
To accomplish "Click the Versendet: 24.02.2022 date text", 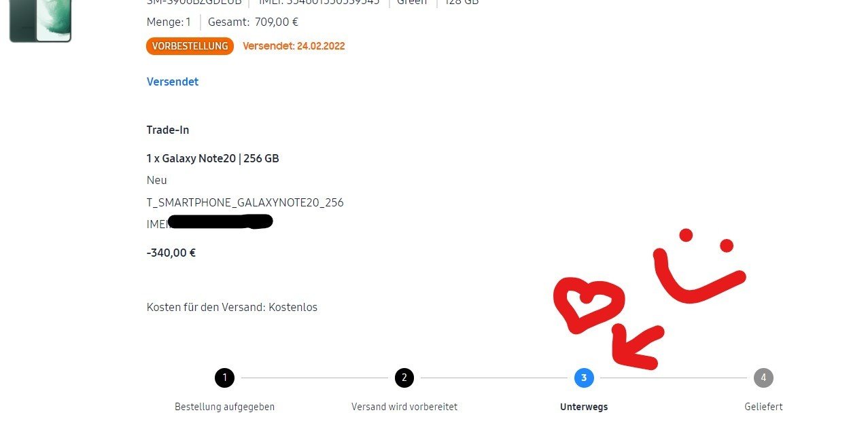I will tap(294, 46).
